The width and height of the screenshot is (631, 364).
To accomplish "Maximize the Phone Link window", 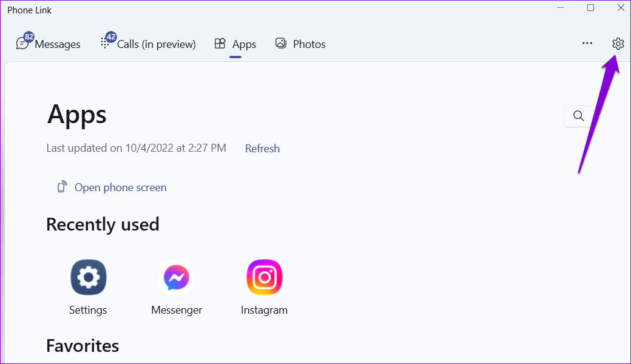I will (x=590, y=8).
